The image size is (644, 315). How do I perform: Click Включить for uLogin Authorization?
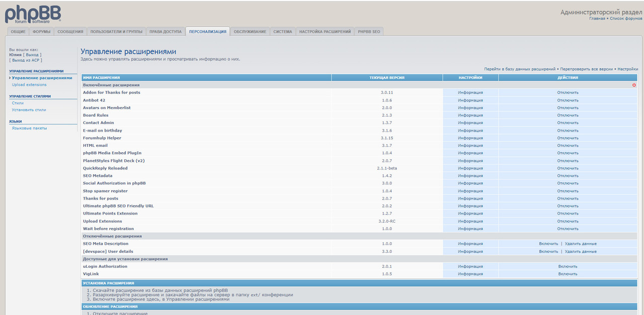(568, 266)
